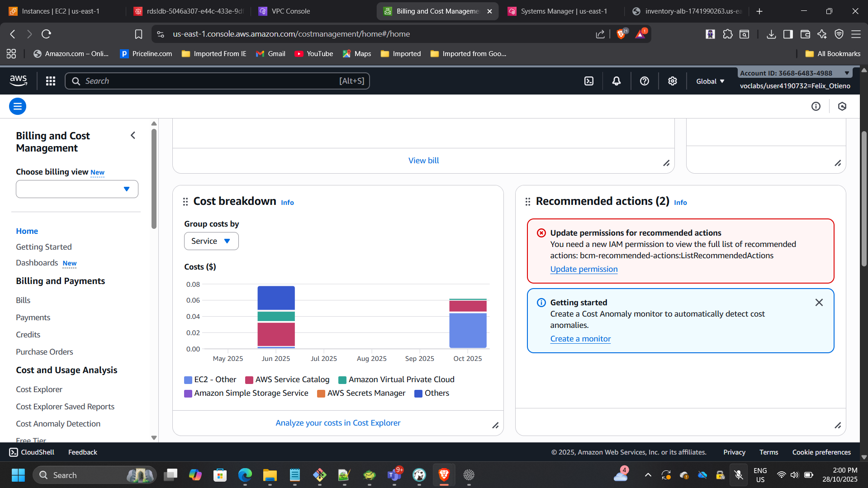Open the AWS settings gear
This screenshot has height=488, width=868.
pos(672,81)
